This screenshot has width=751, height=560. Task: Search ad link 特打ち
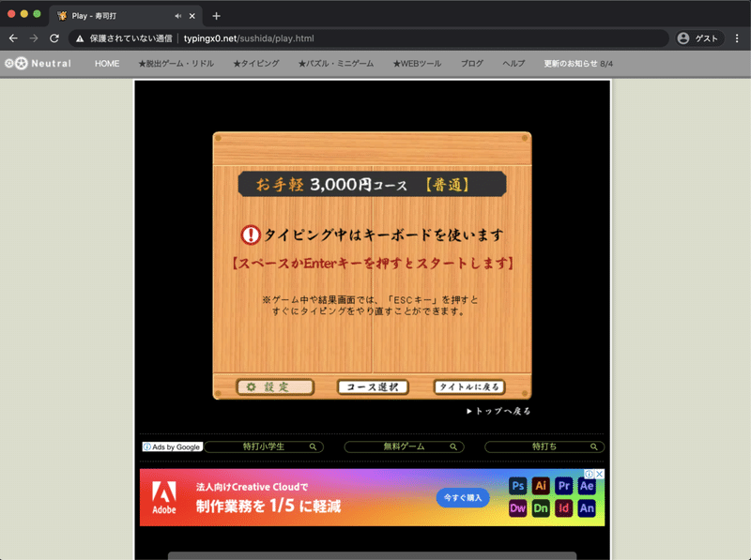click(544, 446)
